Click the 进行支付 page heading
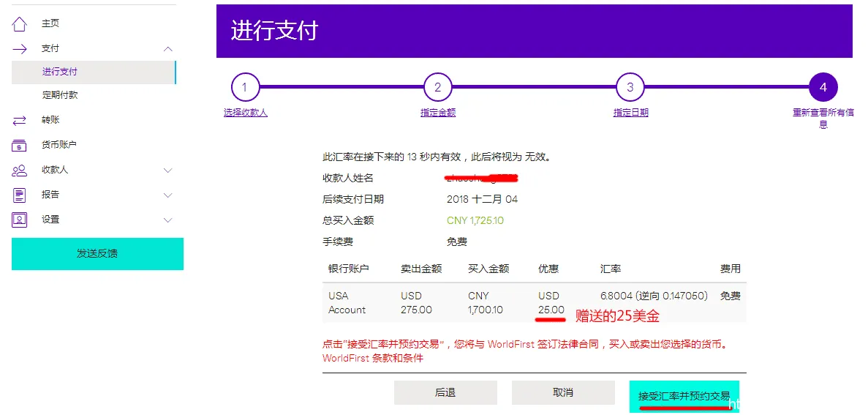Image resolution: width=868 pixels, height=415 pixels. tap(274, 31)
